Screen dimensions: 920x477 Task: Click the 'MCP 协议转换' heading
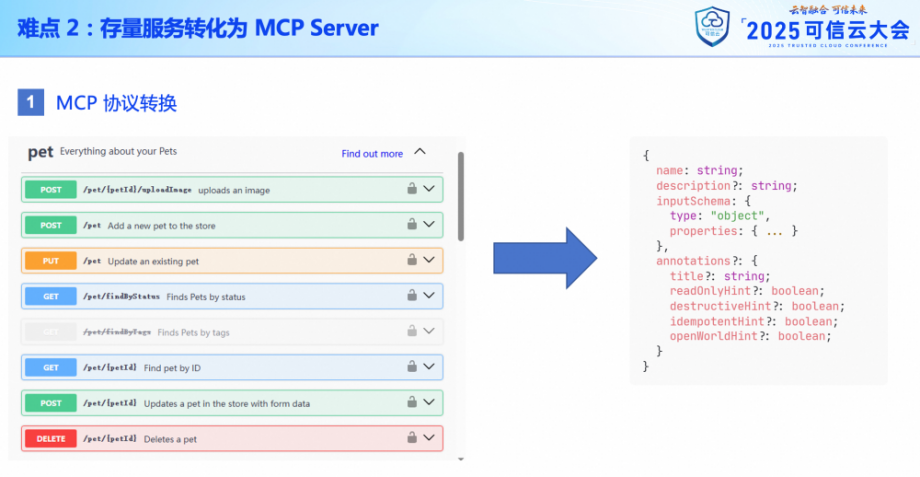pos(116,103)
